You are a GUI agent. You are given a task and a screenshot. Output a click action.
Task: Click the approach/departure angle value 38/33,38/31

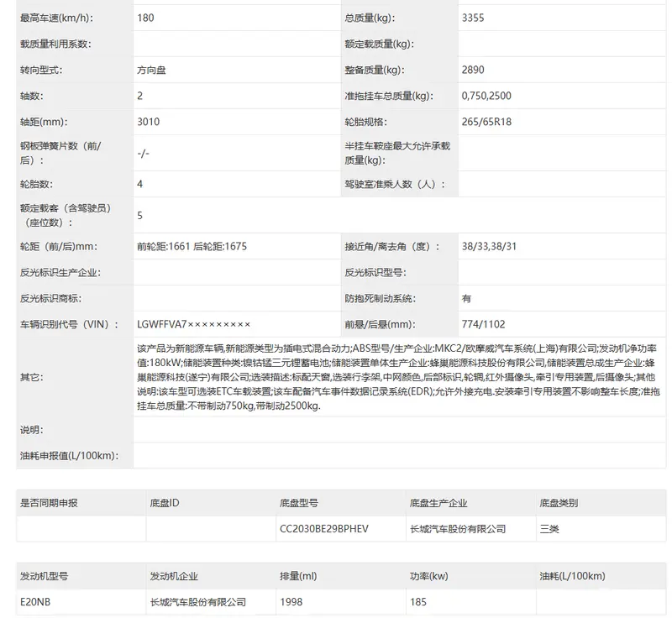pos(489,247)
